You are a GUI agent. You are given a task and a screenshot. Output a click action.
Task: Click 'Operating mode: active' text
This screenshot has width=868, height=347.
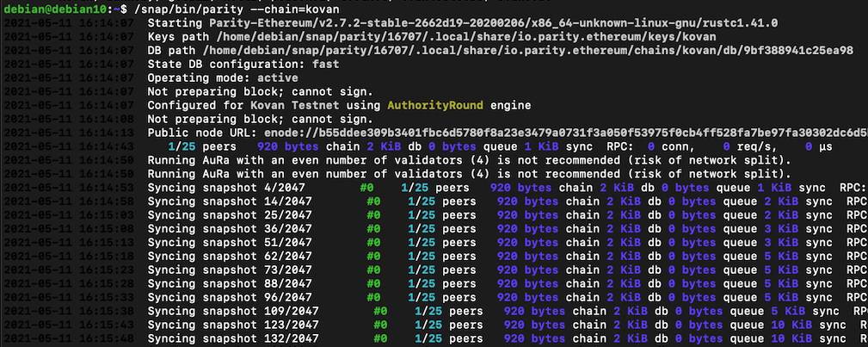click(223, 78)
